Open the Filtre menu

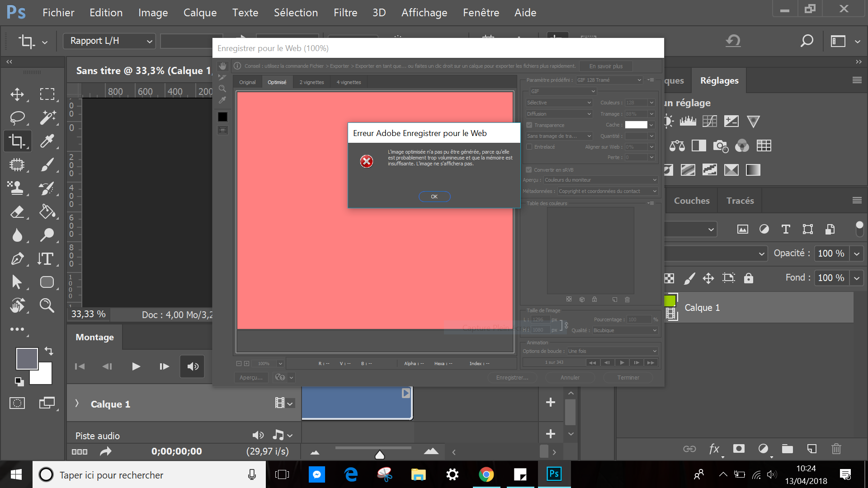345,13
